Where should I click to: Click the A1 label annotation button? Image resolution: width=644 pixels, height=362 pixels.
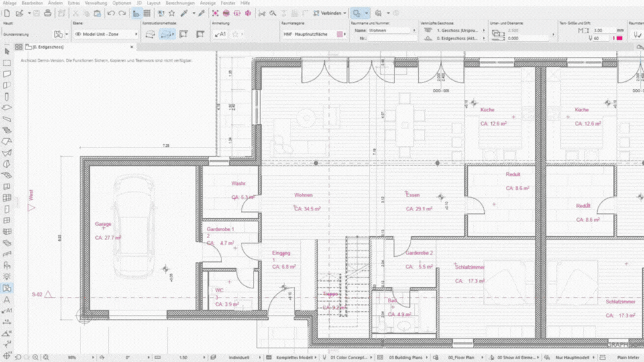coord(221,34)
